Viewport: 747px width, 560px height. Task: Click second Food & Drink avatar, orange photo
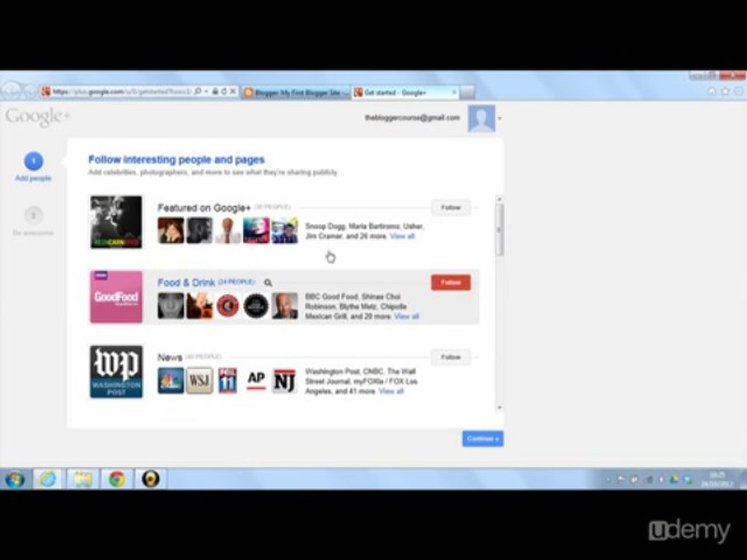[x=199, y=306]
